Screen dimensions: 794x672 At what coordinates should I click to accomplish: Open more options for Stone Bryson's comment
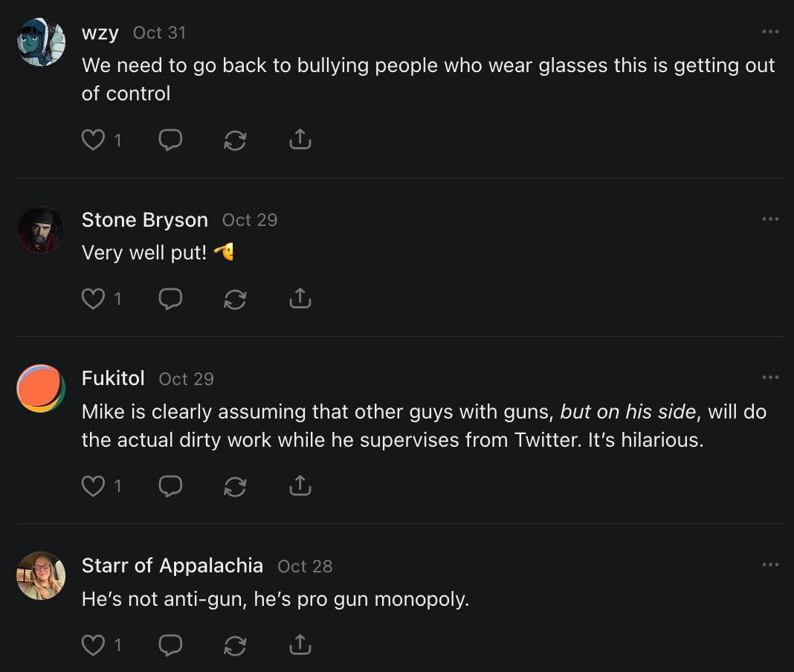point(770,219)
